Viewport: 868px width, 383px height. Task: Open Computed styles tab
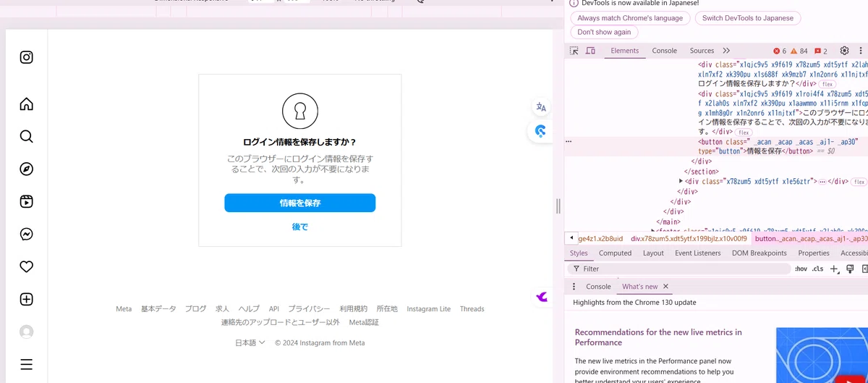point(616,253)
